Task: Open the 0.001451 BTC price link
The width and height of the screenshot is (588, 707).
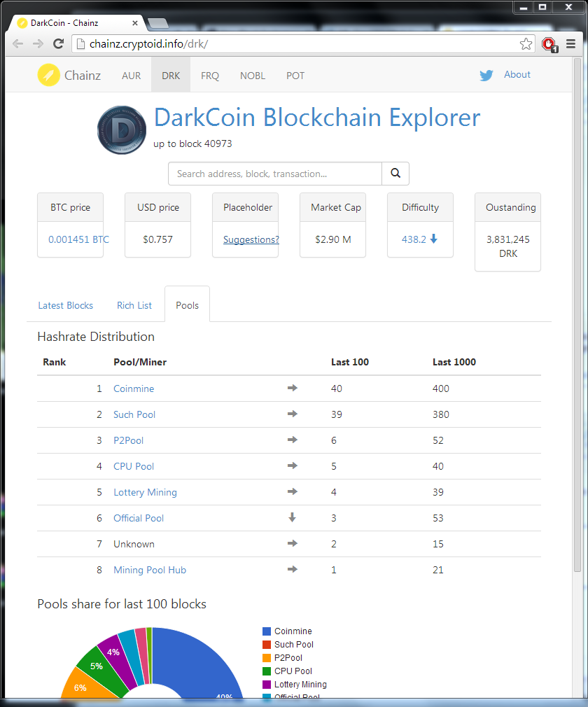Action: (x=78, y=239)
